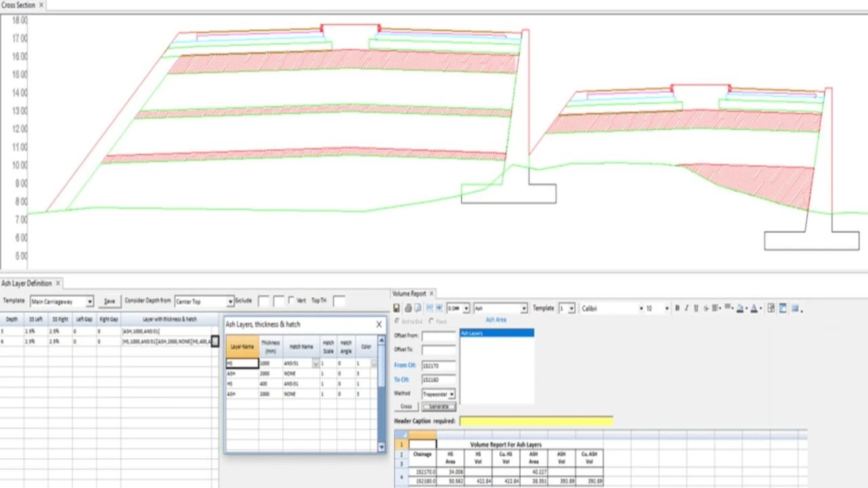Open the font size 10 dropdown

tap(668, 308)
